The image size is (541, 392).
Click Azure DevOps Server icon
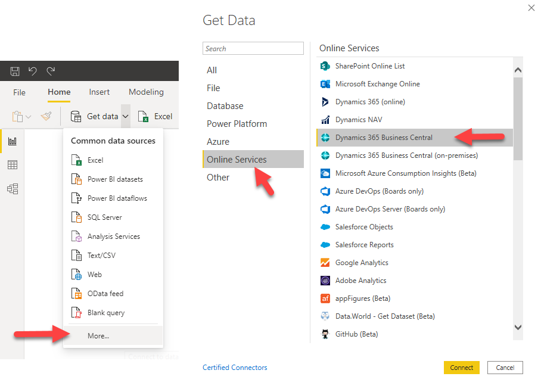point(325,209)
